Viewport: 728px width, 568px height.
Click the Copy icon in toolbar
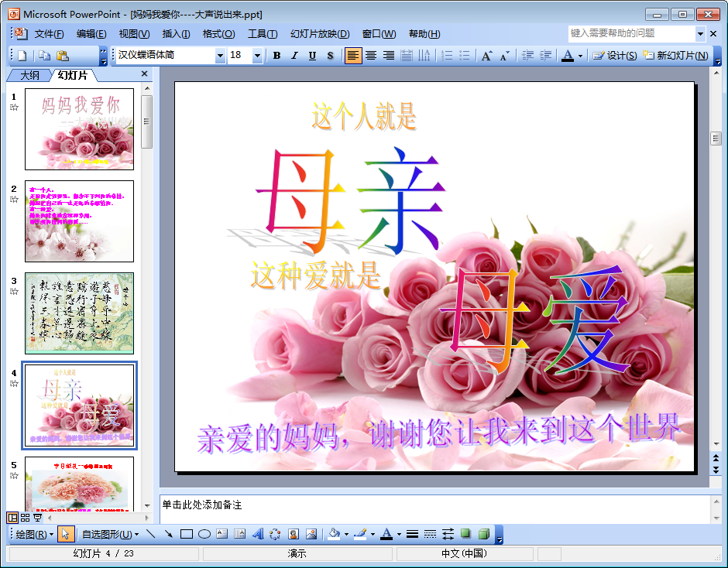[x=45, y=56]
